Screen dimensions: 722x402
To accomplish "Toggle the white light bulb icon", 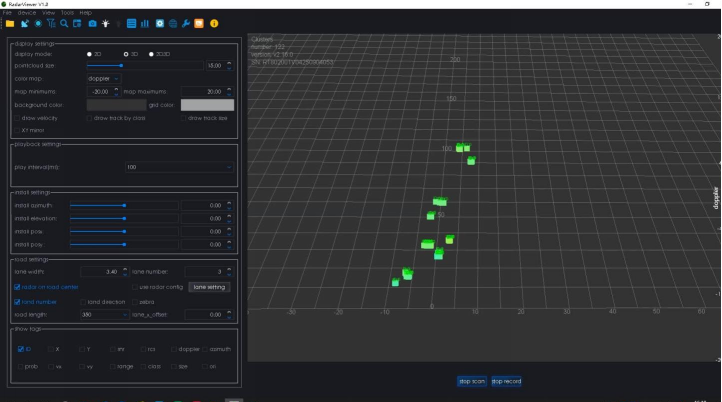I will [x=105, y=23].
